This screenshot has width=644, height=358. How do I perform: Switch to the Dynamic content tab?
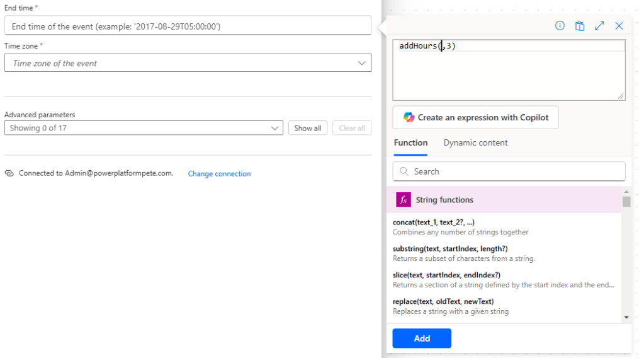475,143
